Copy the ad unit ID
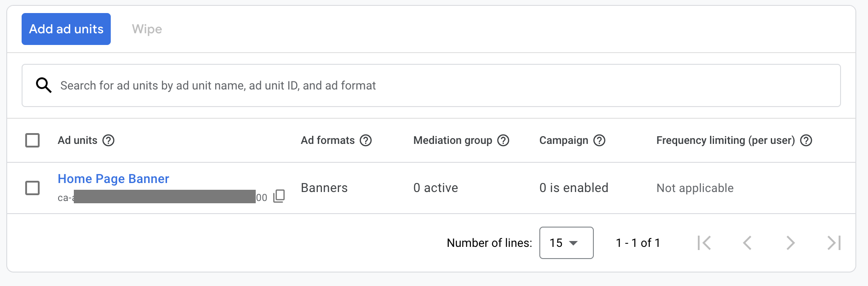This screenshot has width=868, height=286. [x=279, y=196]
